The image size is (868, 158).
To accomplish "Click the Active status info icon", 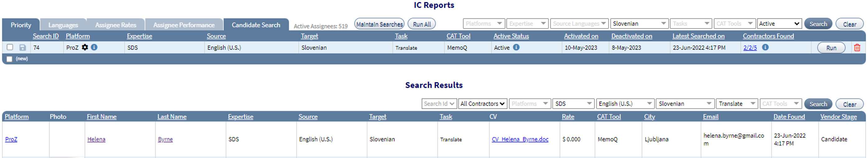I will click(x=516, y=47).
